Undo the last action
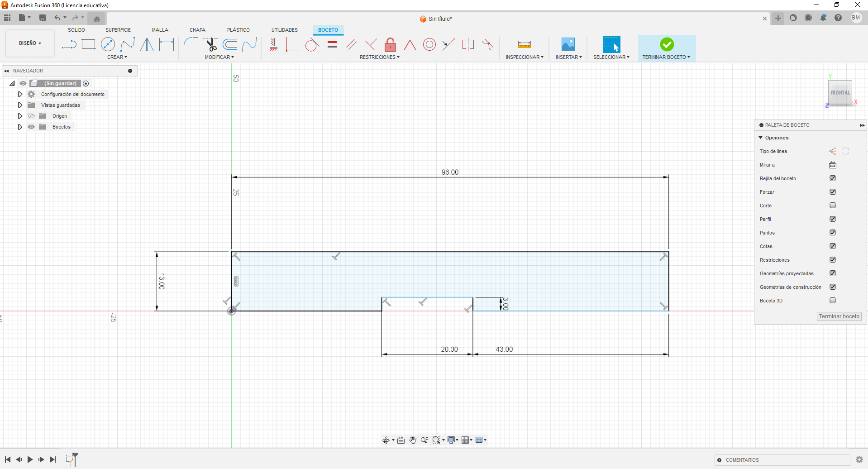868x469 pixels. [x=57, y=18]
